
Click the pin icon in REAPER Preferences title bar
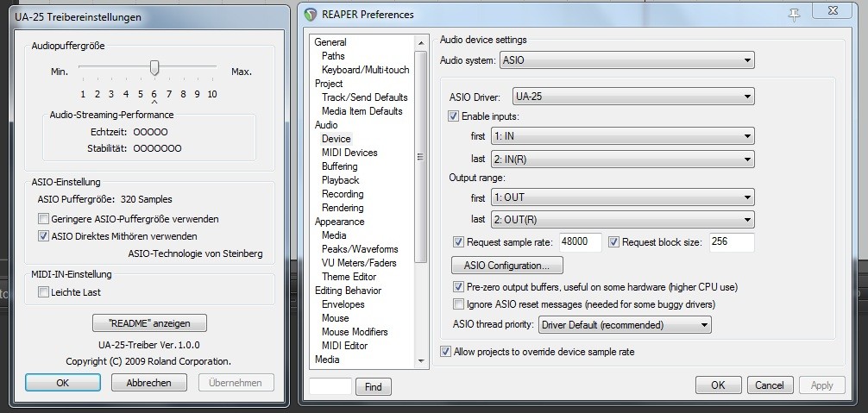[x=794, y=15]
